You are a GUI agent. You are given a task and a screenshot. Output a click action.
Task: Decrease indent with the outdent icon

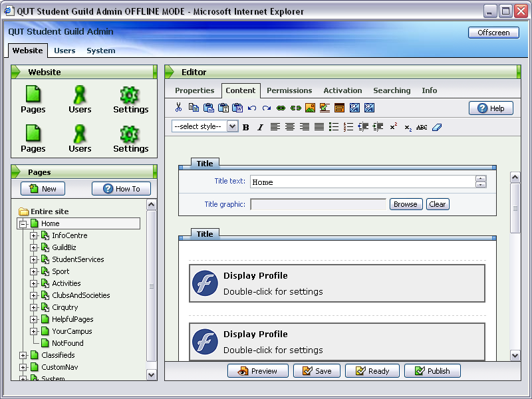(363, 127)
